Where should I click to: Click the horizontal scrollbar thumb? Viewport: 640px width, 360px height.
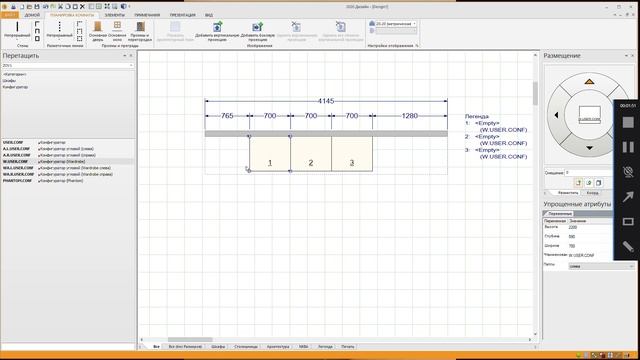(x=190, y=340)
